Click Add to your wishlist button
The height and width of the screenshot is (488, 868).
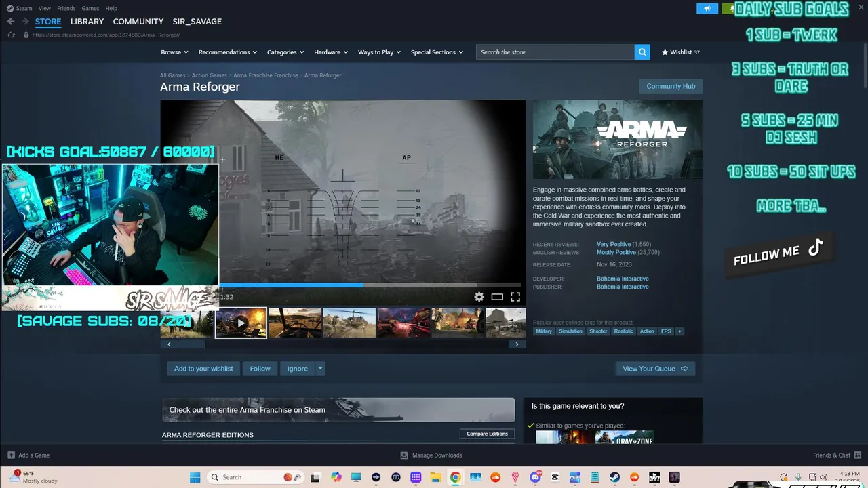tap(203, 369)
